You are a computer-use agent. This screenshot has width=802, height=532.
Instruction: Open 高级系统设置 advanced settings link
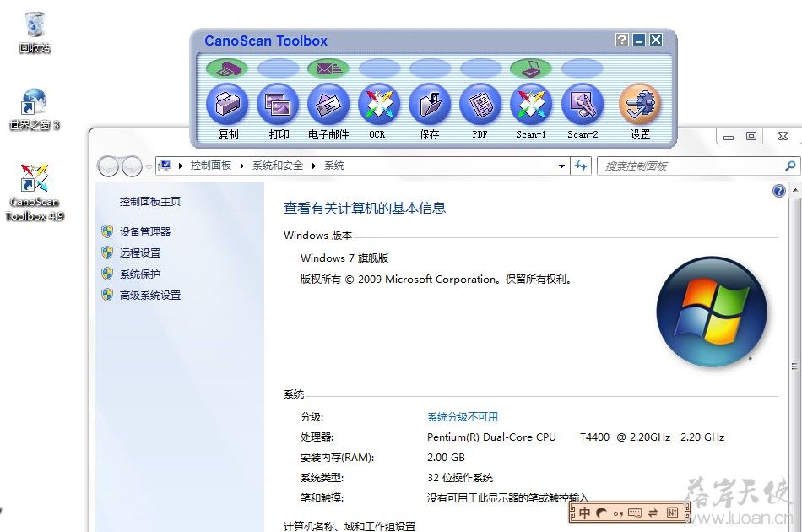point(150,296)
